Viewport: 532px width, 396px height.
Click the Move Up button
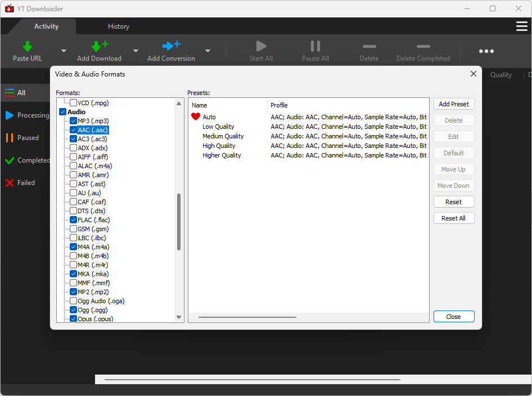pos(454,169)
